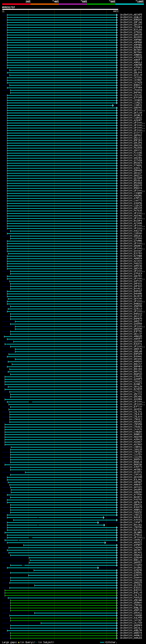Select hit label UniRef100_Q75G91

[x=131, y=32]
